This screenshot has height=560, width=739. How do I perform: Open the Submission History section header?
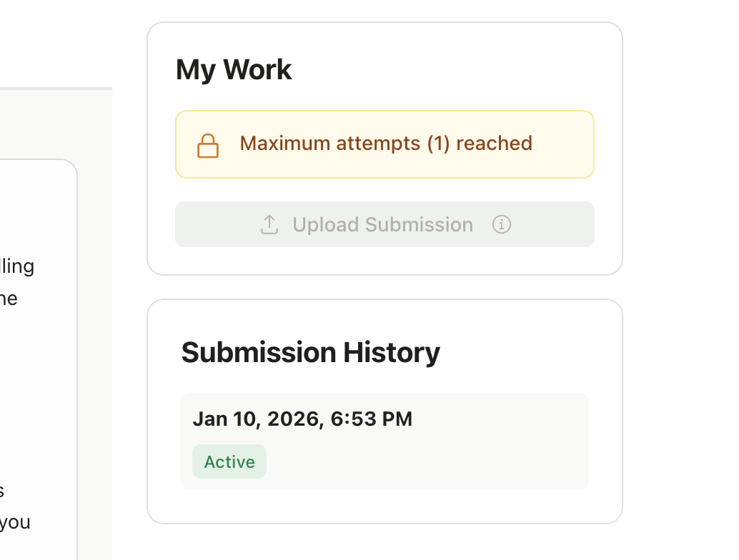310,352
